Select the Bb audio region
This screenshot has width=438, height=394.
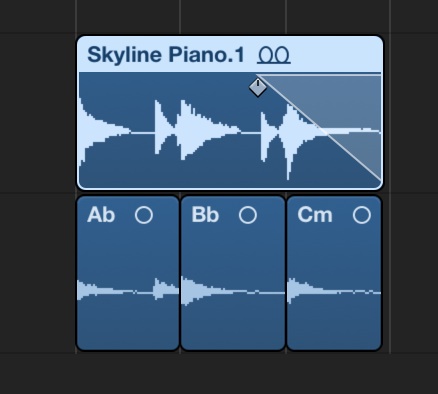coord(233,273)
